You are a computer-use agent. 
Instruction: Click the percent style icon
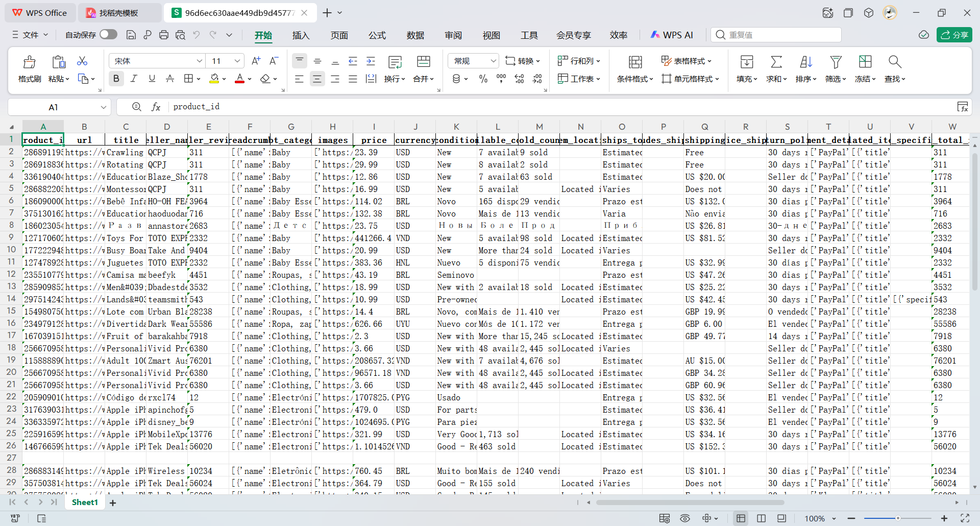coord(483,79)
